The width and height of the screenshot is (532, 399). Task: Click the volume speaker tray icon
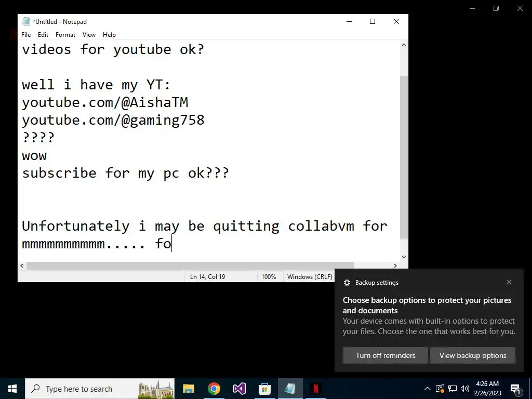click(x=465, y=389)
